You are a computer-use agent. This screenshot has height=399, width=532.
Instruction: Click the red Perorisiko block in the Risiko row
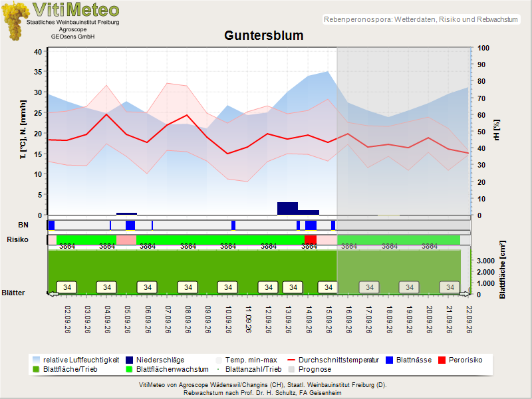311,239
